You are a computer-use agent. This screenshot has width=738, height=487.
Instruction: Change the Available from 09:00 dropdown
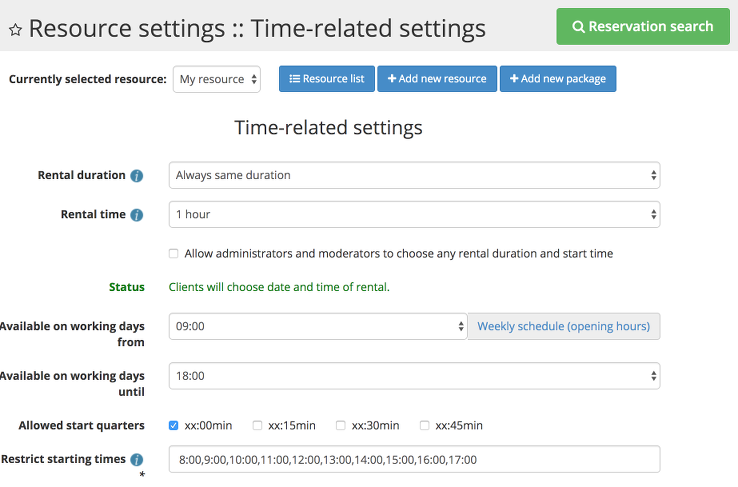318,326
